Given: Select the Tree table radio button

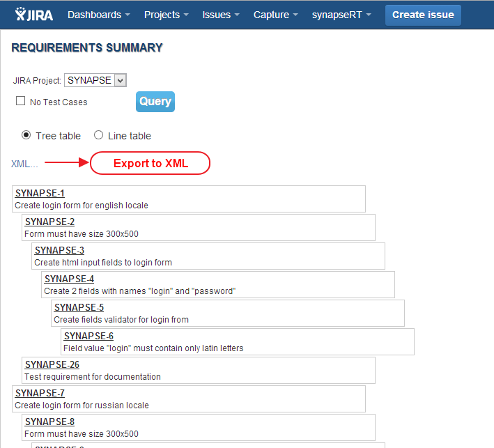Looking at the screenshot, I should (x=26, y=135).
